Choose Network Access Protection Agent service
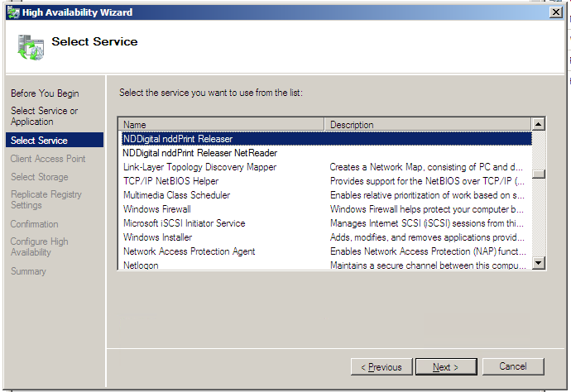This screenshot has height=392, width=571. pos(189,251)
